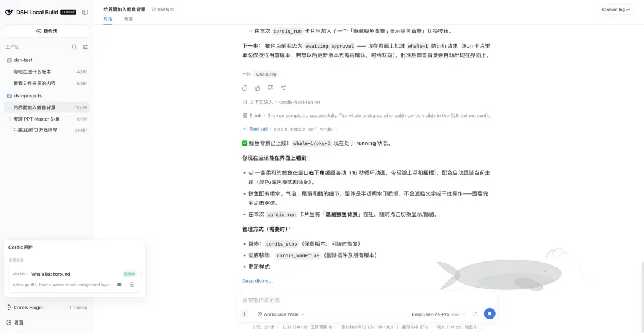This screenshot has height=333, width=644.
Task: Open the whale.svg artifact chip
Action: pos(266,75)
